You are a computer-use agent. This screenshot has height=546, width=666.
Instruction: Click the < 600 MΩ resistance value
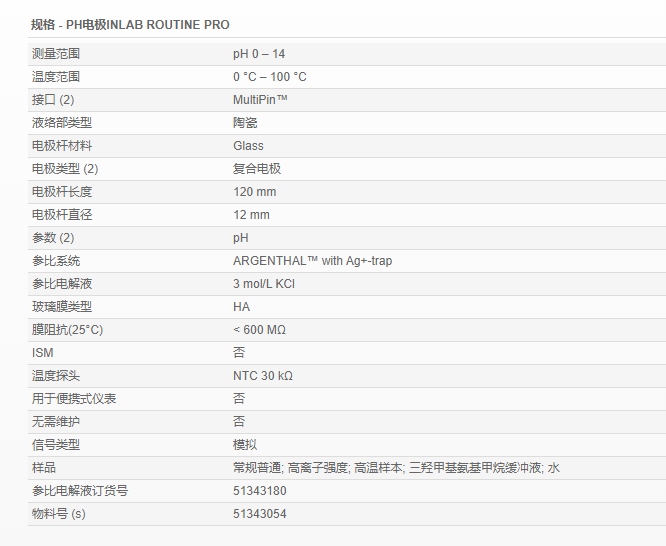click(x=259, y=330)
